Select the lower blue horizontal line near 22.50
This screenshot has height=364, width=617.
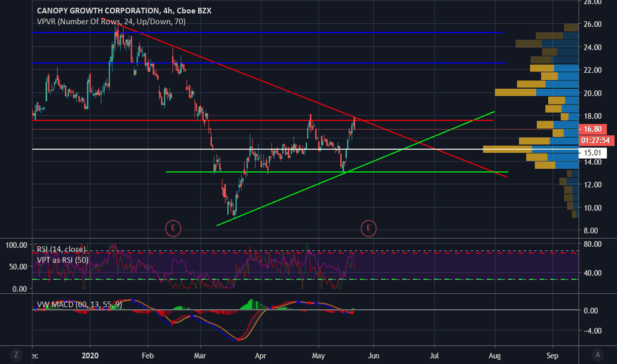point(269,63)
